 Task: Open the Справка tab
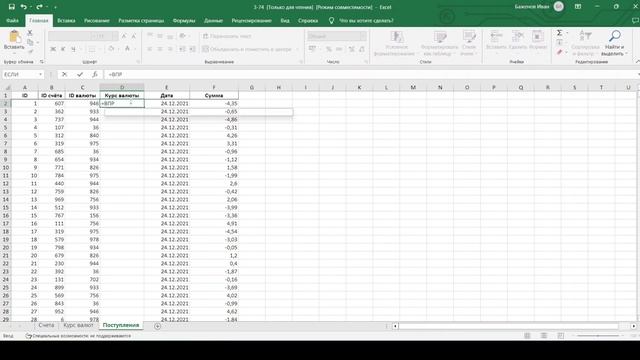308,20
